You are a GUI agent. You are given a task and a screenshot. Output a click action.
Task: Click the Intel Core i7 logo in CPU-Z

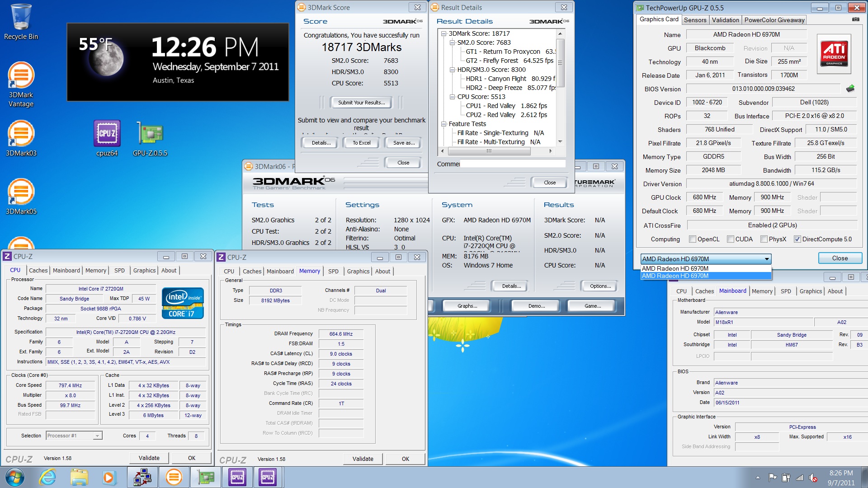(183, 303)
